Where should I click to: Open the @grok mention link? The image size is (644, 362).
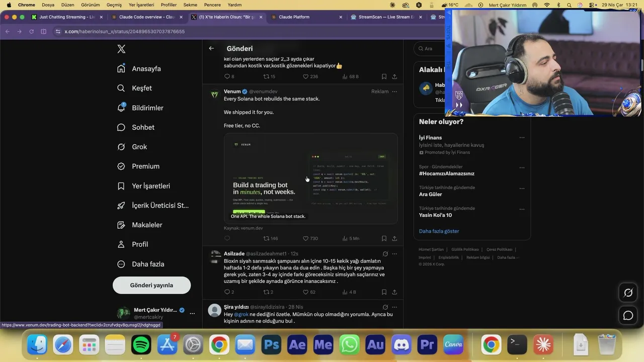(241, 314)
